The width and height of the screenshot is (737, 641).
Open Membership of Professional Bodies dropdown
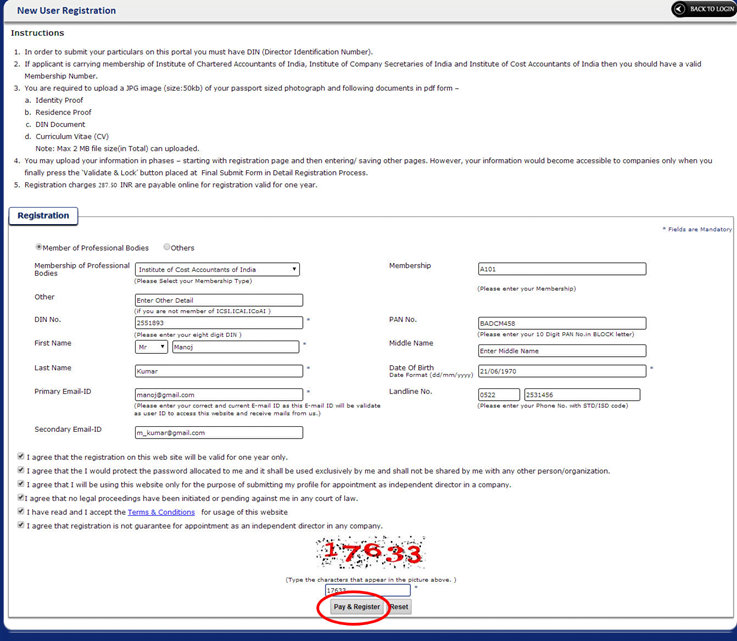point(217,269)
